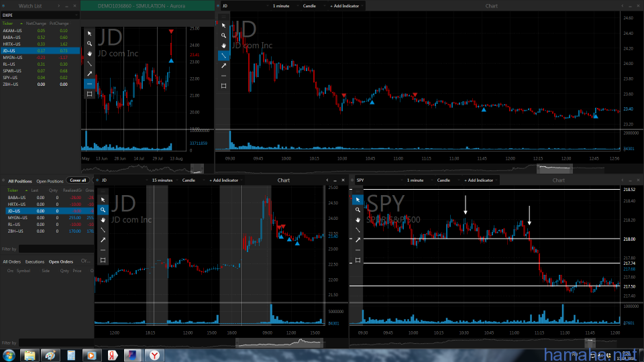
Task: Switch to Executions tab
Action: 34,261
